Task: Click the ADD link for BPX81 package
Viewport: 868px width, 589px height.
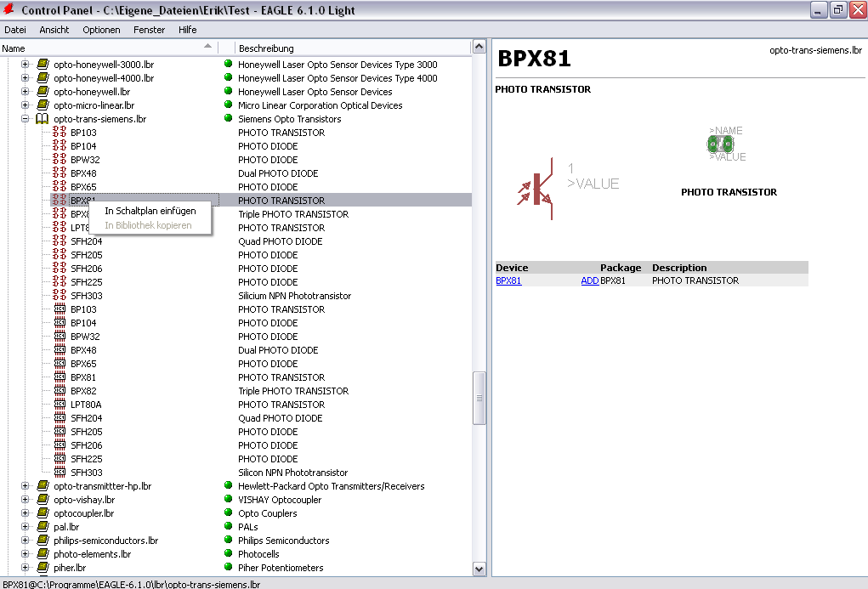Action: (x=589, y=280)
